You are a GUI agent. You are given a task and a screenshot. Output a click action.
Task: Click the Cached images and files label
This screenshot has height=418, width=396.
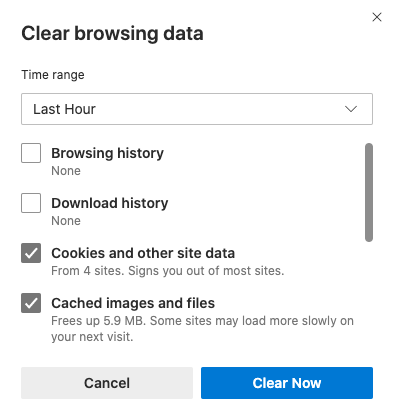(133, 303)
